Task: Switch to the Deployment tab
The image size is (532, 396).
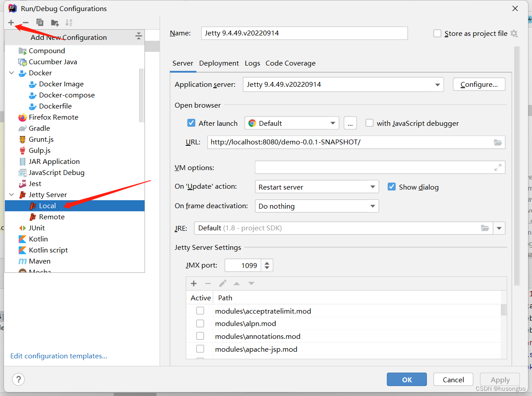Action: pyautogui.click(x=219, y=63)
